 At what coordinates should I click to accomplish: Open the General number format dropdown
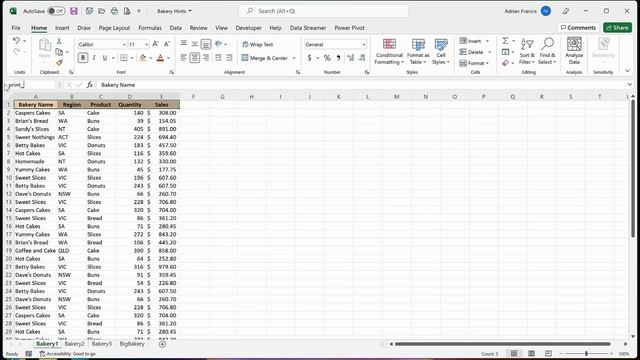coord(363,44)
